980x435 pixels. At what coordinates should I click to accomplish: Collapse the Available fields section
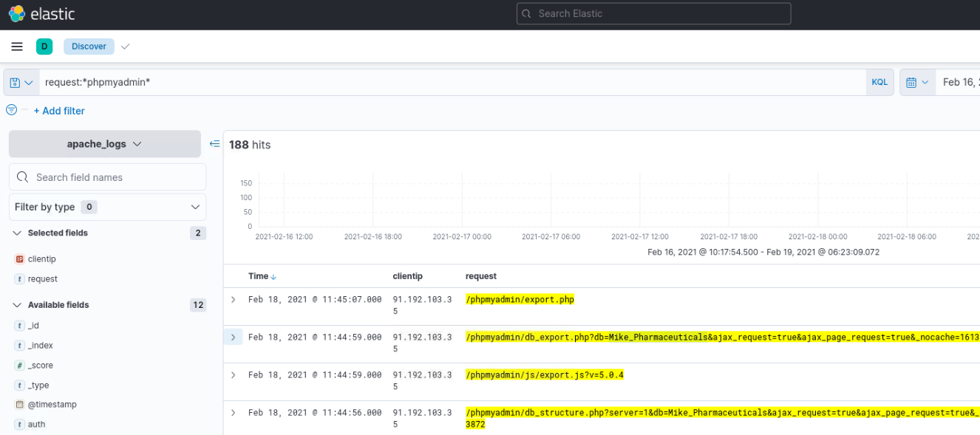coord(17,305)
